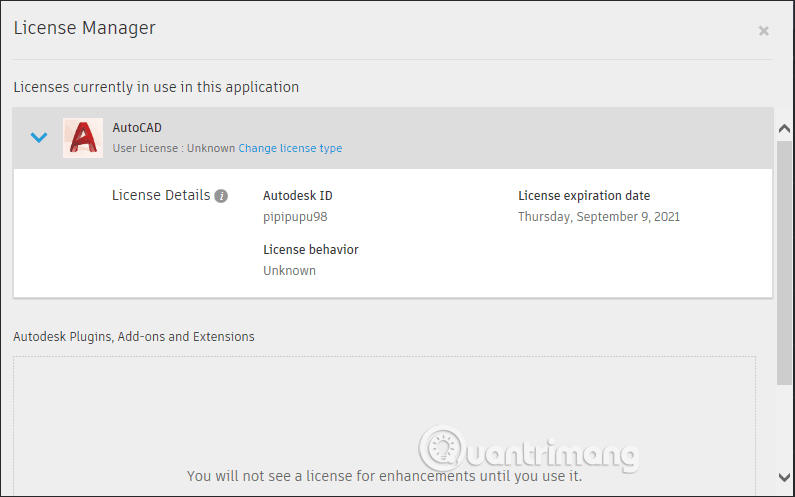The image size is (795, 497).
Task: Open the Change license type link
Action: click(x=290, y=148)
